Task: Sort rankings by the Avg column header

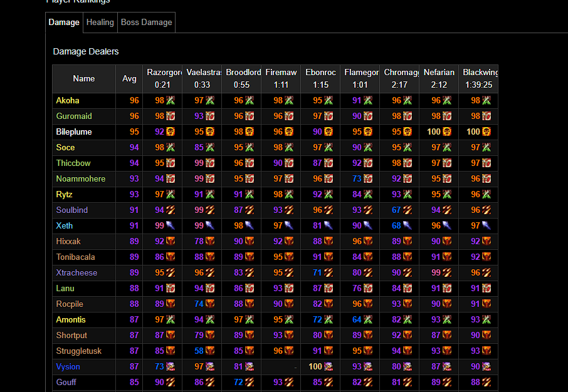Action: [129, 79]
